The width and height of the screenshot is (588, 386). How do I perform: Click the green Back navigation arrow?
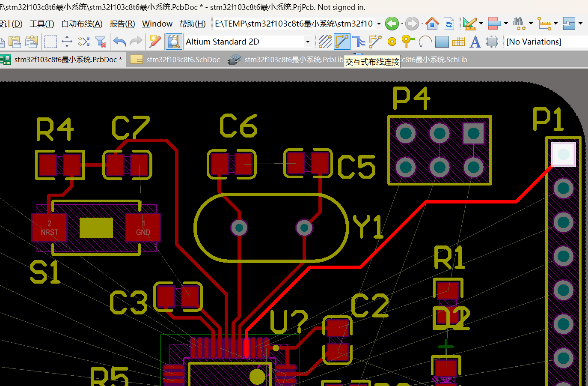point(392,24)
